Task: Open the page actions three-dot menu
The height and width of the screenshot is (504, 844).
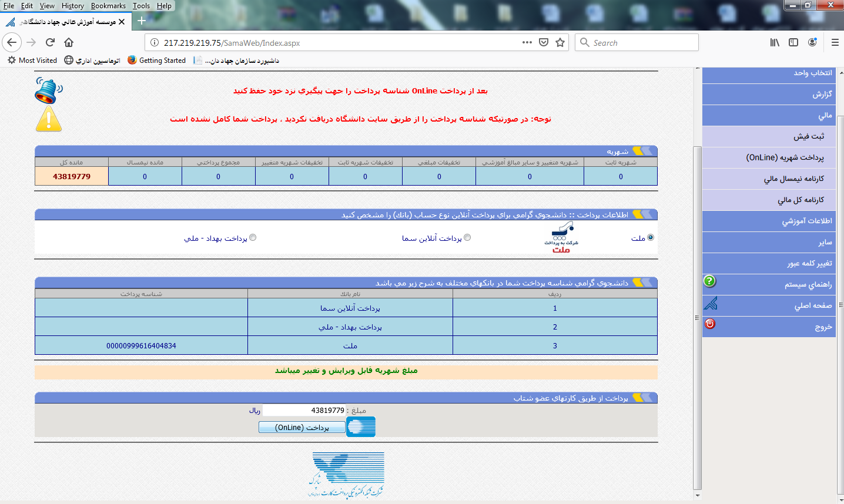Action: [x=527, y=42]
